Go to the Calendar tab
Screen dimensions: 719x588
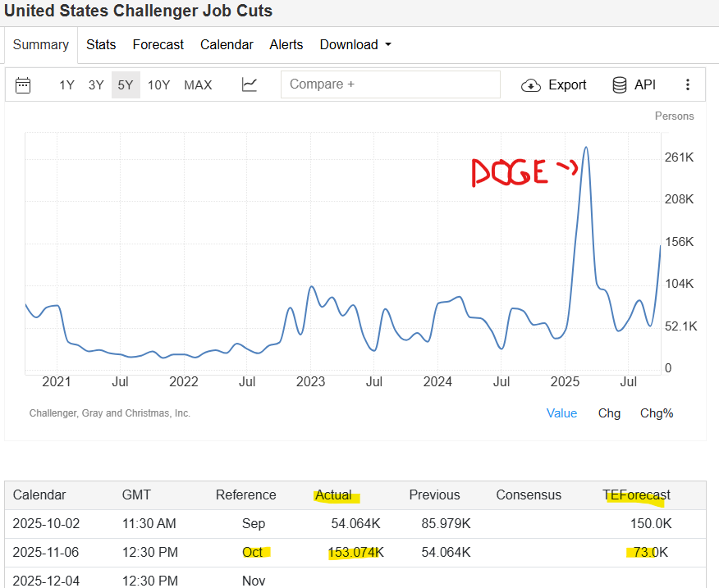227,45
